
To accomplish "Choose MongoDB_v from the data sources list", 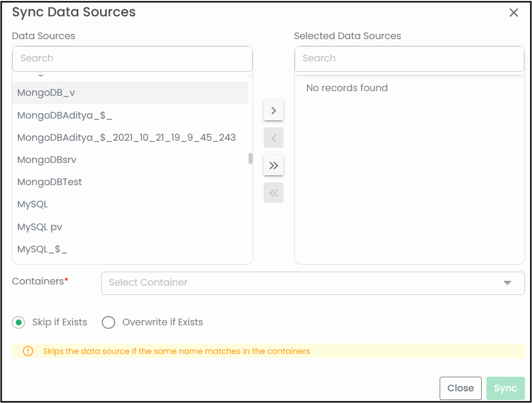I will pyautogui.click(x=46, y=93).
